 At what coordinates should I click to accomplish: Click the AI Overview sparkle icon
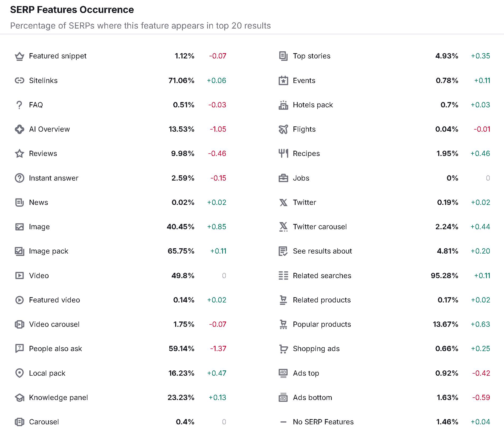20,129
